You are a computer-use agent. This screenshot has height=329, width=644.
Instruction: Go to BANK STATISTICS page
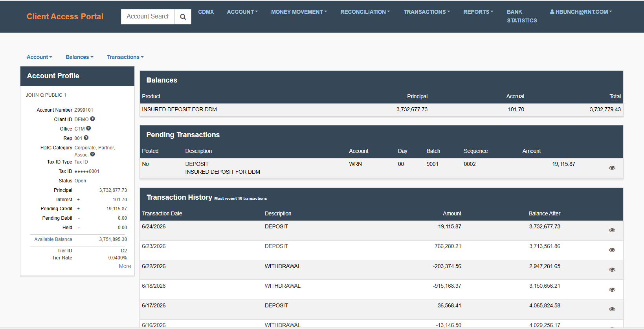pyautogui.click(x=522, y=16)
